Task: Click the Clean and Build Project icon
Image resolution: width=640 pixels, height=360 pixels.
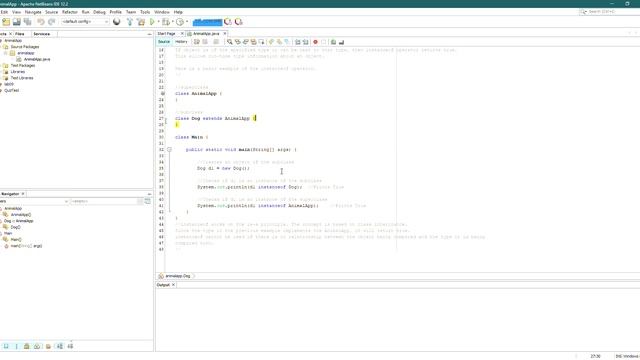Action: 141,22
